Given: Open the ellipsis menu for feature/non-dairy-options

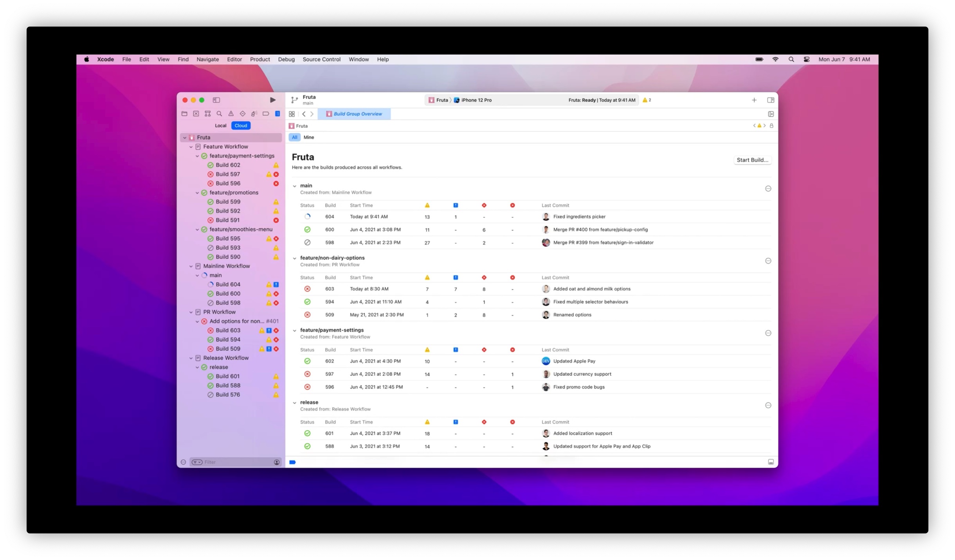Looking at the screenshot, I should click(x=768, y=261).
